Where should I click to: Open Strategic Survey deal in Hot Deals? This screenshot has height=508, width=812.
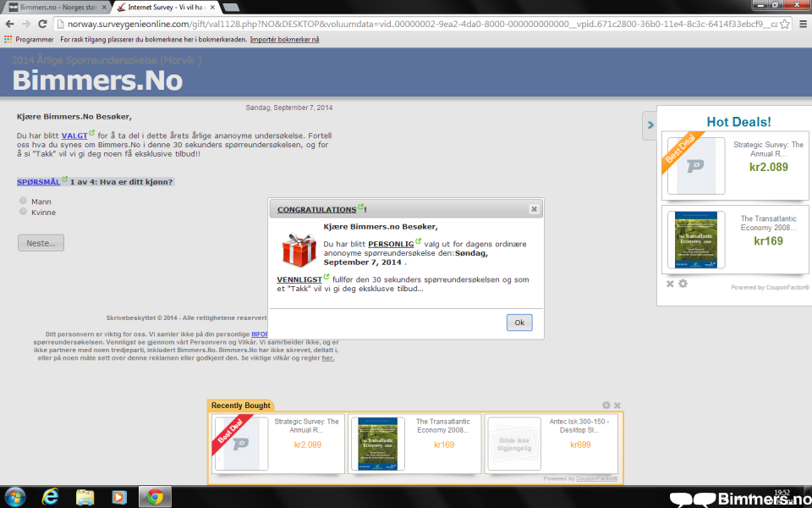tap(735, 165)
